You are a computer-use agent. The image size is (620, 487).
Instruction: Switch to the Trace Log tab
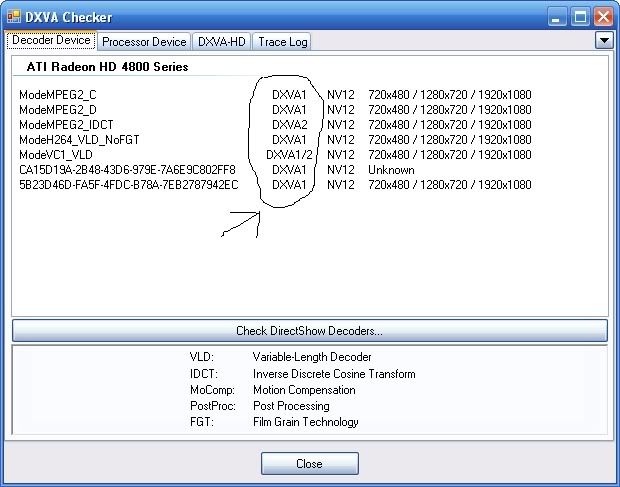point(282,42)
